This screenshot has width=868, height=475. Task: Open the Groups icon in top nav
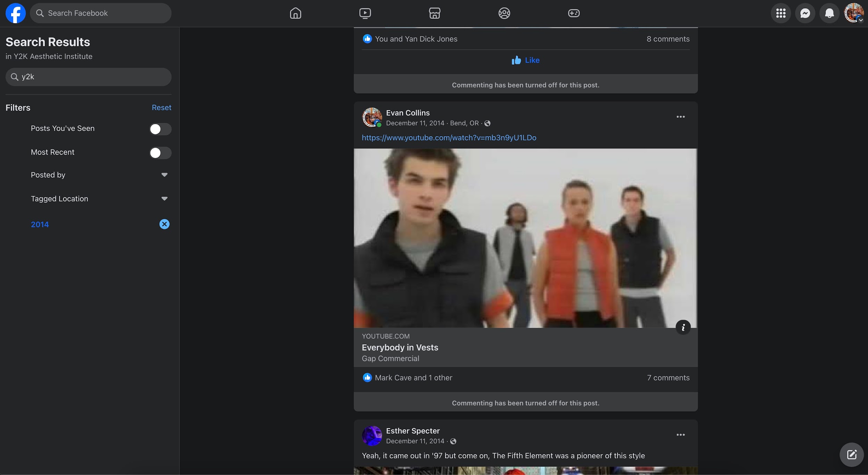coord(504,13)
